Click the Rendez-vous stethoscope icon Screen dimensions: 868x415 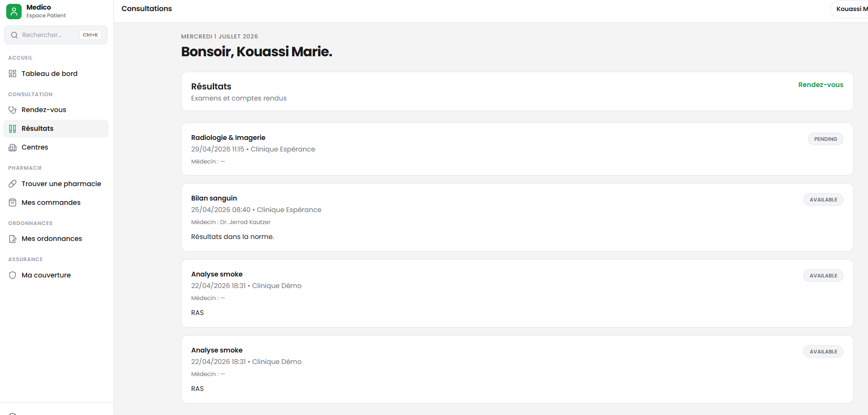(x=12, y=110)
